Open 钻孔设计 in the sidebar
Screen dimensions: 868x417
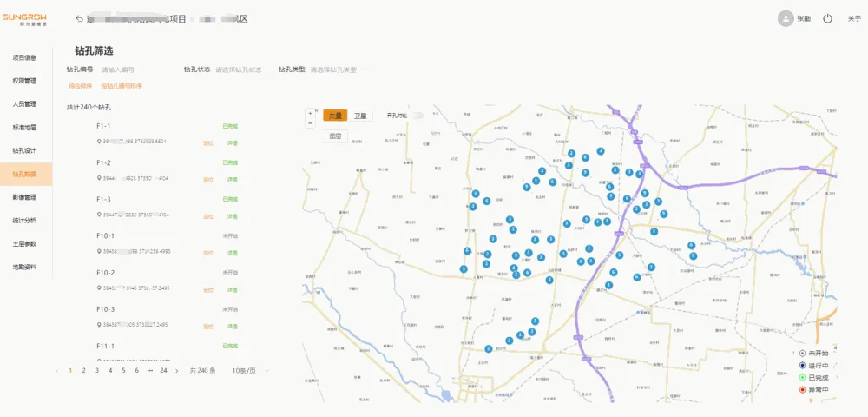tap(24, 150)
